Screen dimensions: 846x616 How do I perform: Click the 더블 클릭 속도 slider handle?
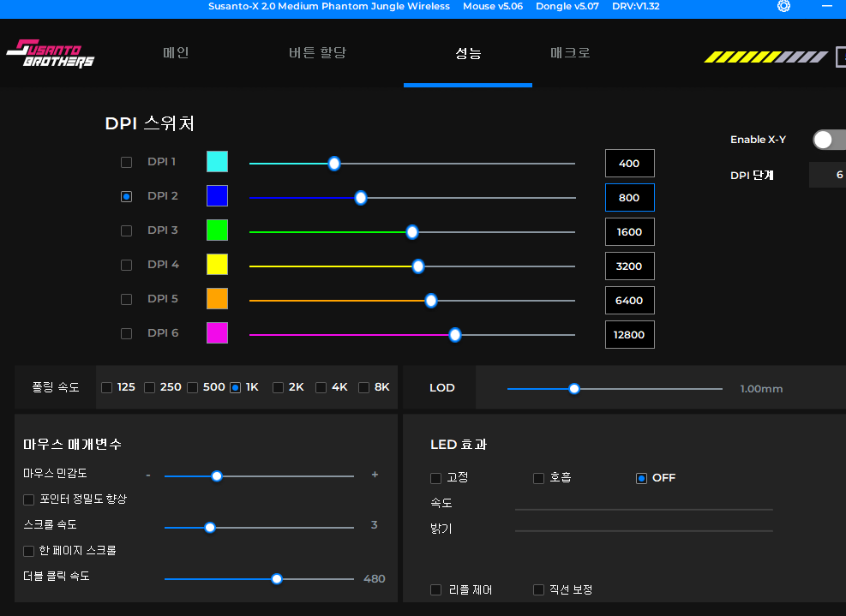[x=276, y=579]
